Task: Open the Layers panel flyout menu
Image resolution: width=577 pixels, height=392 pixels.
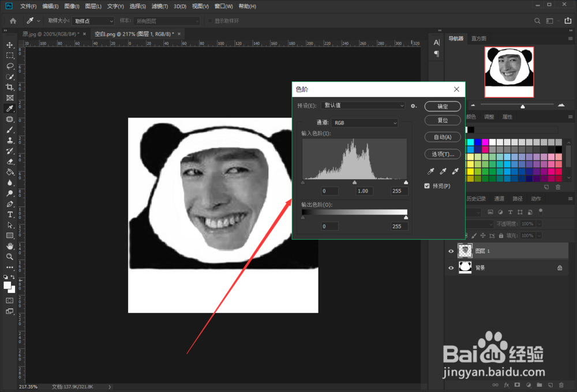Action: click(570, 199)
